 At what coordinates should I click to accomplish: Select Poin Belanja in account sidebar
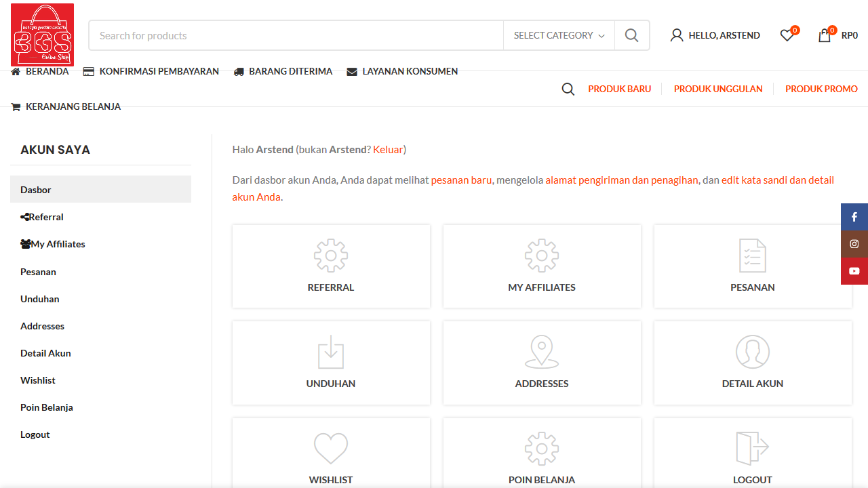pyautogui.click(x=47, y=407)
